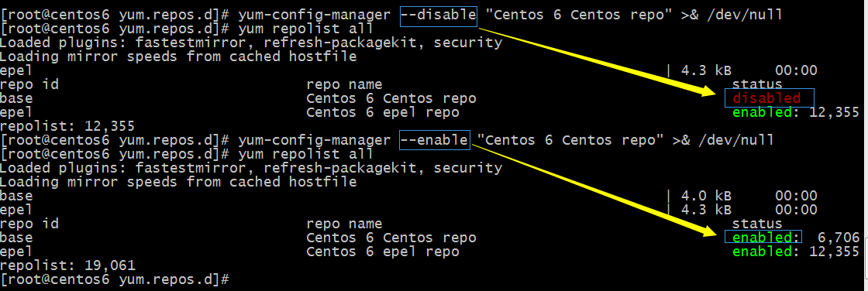Click the boxed green enabled status for base

[x=763, y=238]
